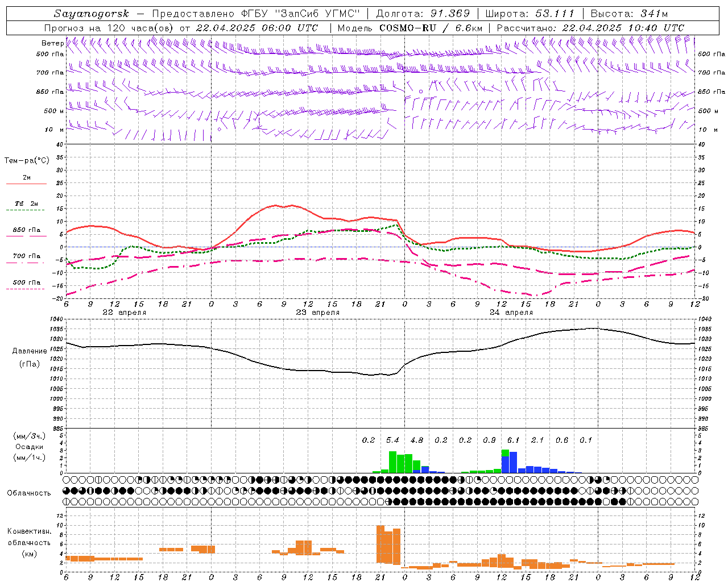Click '850 гПа' in the temperature legend
728x582 pixels.
(27, 230)
